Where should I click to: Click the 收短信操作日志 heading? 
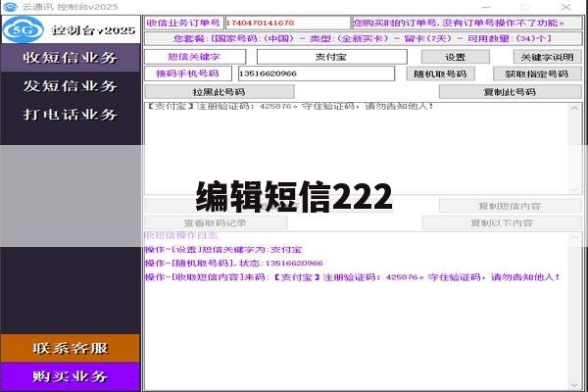pos(181,235)
